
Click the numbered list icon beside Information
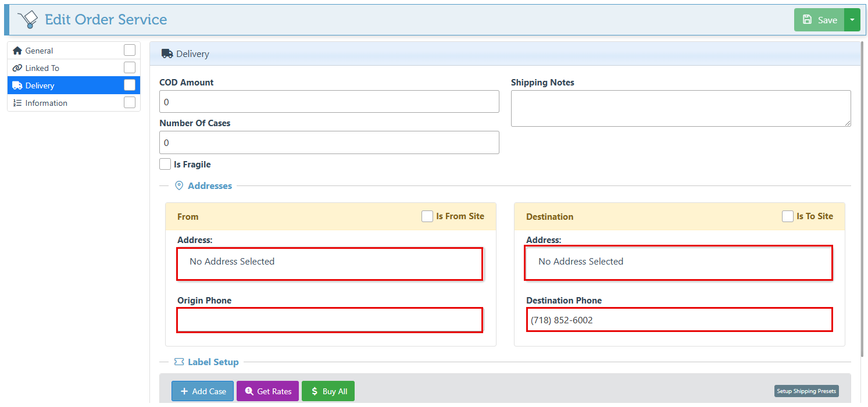pyautogui.click(x=17, y=103)
